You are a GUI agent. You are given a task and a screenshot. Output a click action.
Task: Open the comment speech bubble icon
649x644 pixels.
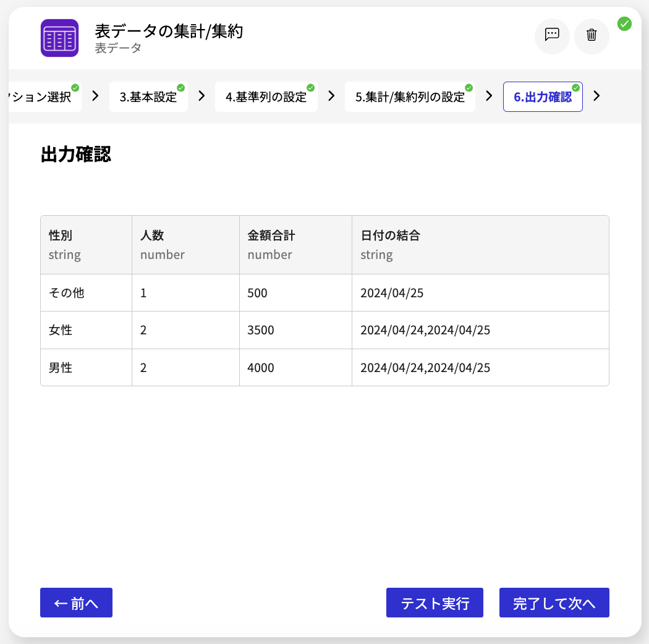(552, 36)
